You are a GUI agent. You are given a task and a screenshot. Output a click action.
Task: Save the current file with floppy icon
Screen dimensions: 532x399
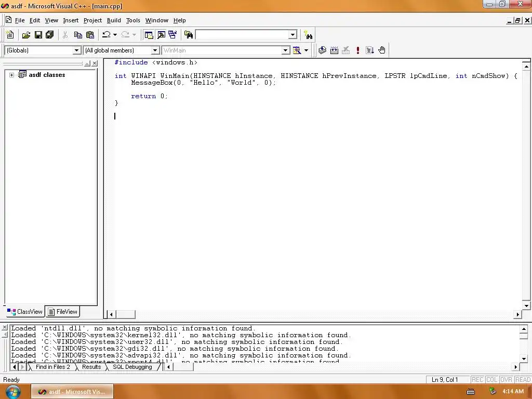38,35
